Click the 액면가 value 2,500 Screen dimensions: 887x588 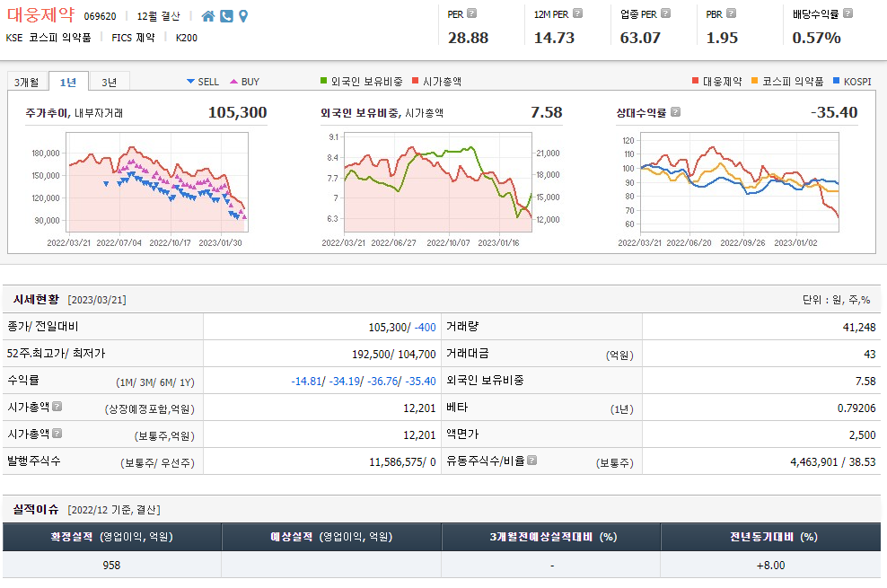tap(862, 434)
